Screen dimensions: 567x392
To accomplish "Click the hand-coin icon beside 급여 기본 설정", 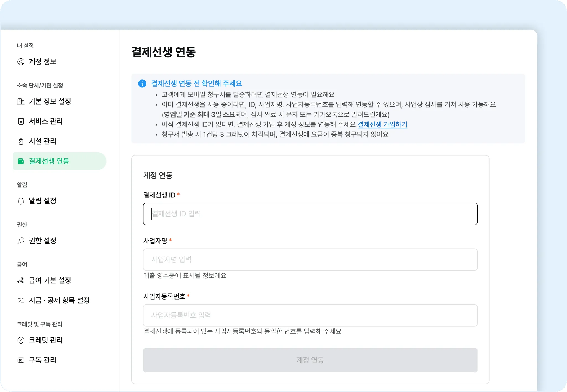I will [21, 280].
